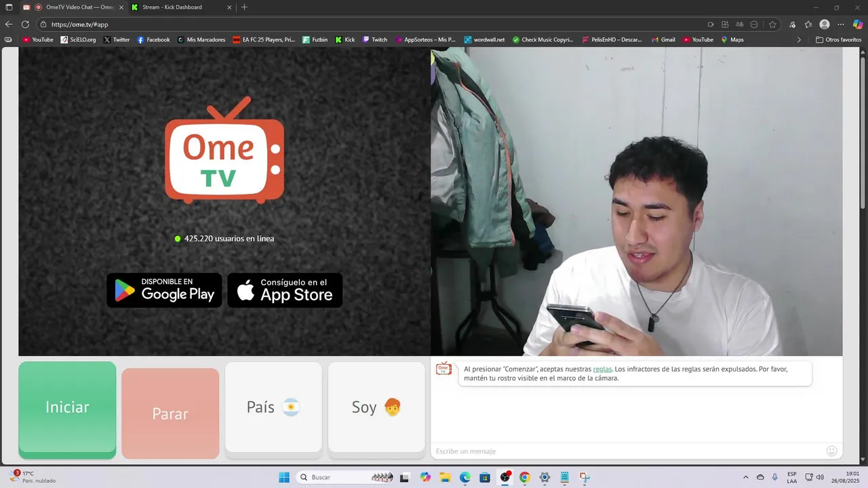The image size is (868, 488).
Task: Open the emoji picker in message box
Action: pyautogui.click(x=832, y=451)
